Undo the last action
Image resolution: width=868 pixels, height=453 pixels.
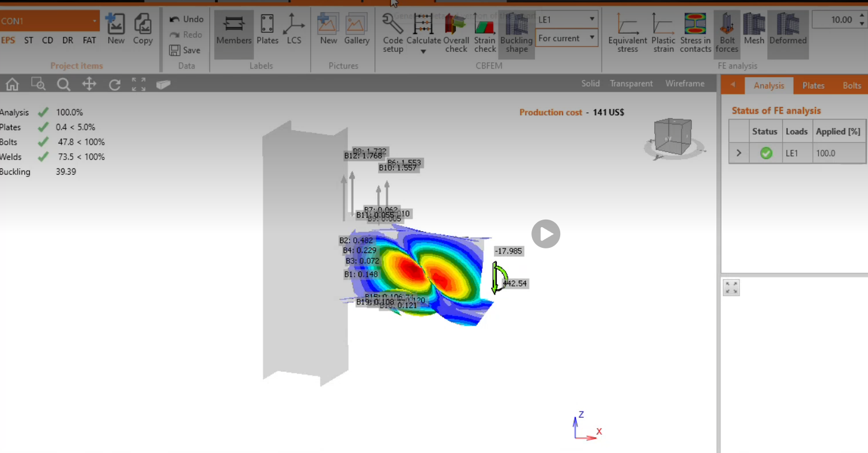pos(186,19)
